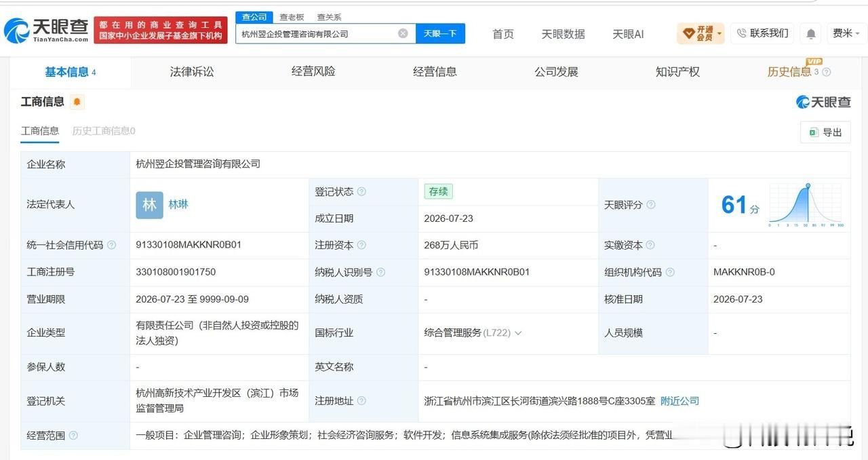Open help icon next to 组织机构代码
This screenshot has width=868, height=460.
[x=670, y=272]
